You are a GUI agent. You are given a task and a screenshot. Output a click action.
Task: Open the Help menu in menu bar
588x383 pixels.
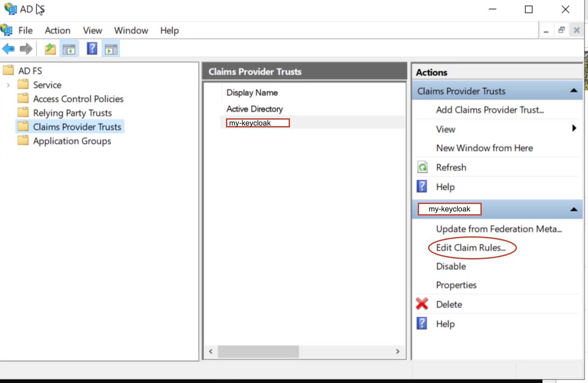169,31
